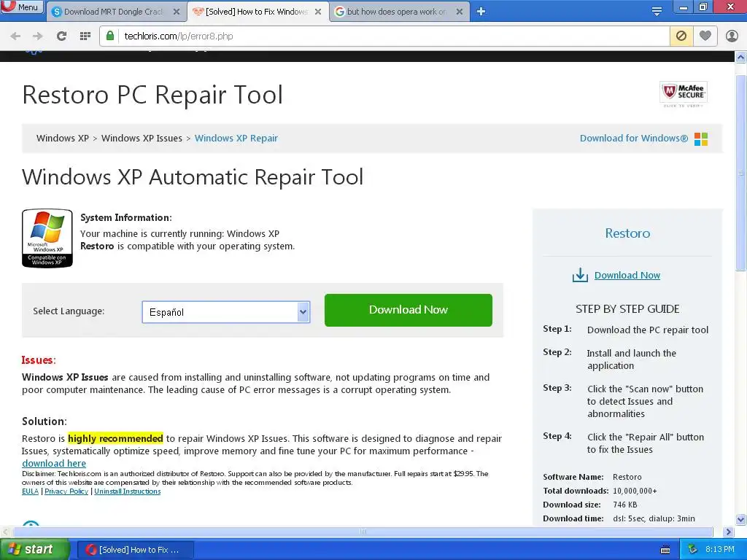Click the highlighted 'highly recommended' text
This screenshot has width=747, height=560.
pos(115,438)
